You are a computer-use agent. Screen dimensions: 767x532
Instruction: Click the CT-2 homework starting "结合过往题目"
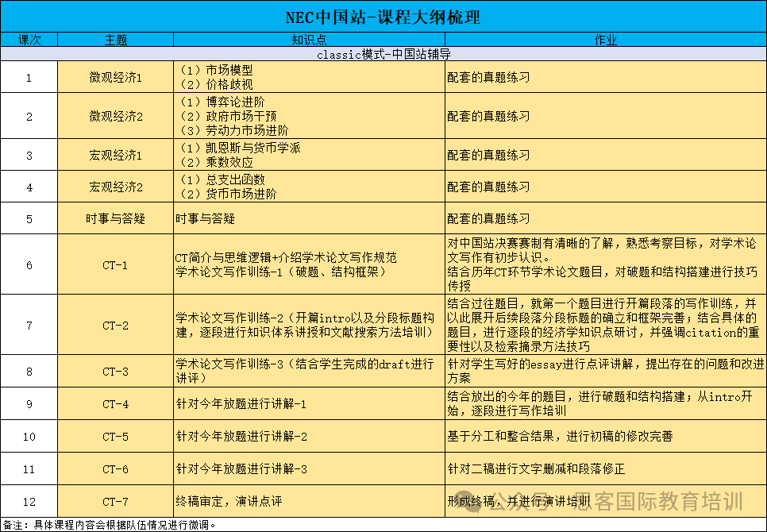pos(606,326)
